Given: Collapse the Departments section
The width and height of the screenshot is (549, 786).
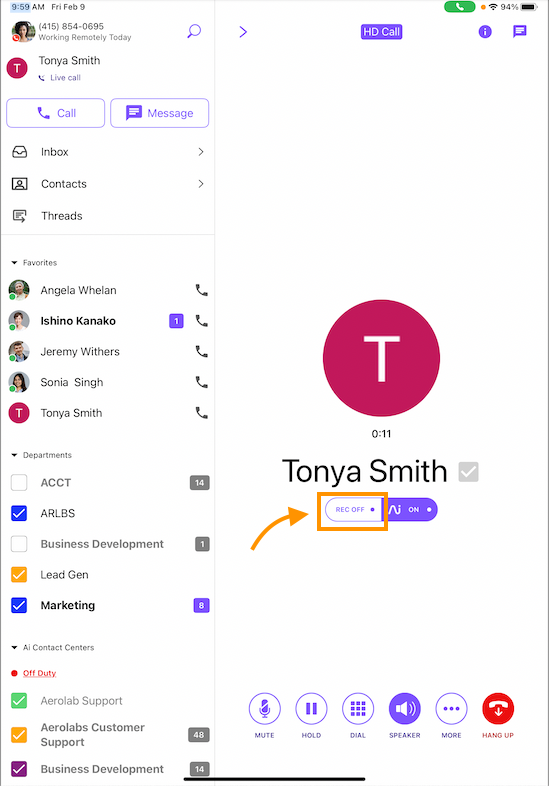Looking at the screenshot, I should click(15, 455).
